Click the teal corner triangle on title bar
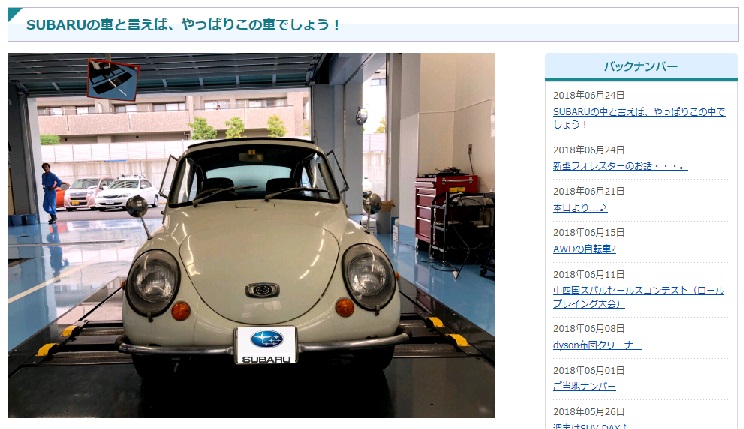This screenshot has height=429, width=744. [13, 13]
